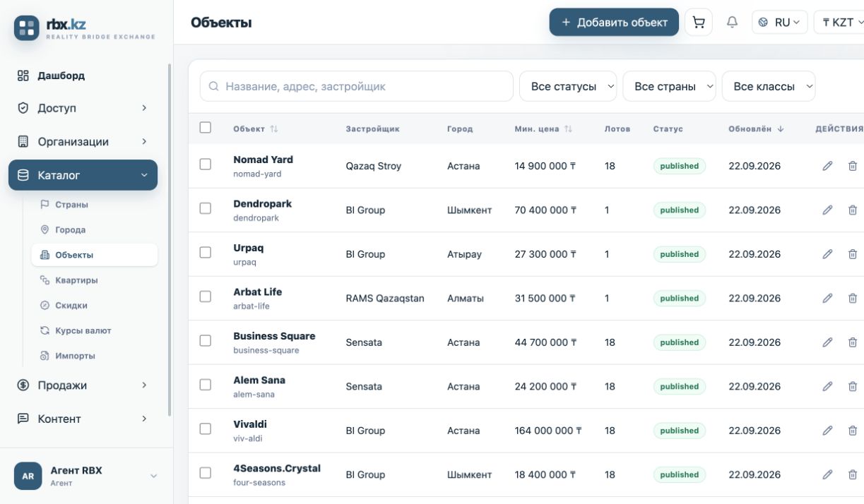The height and width of the screenshot is (504, 864).
Task: Check the Nomad Yard row checkbox
Action: (206, 164)
